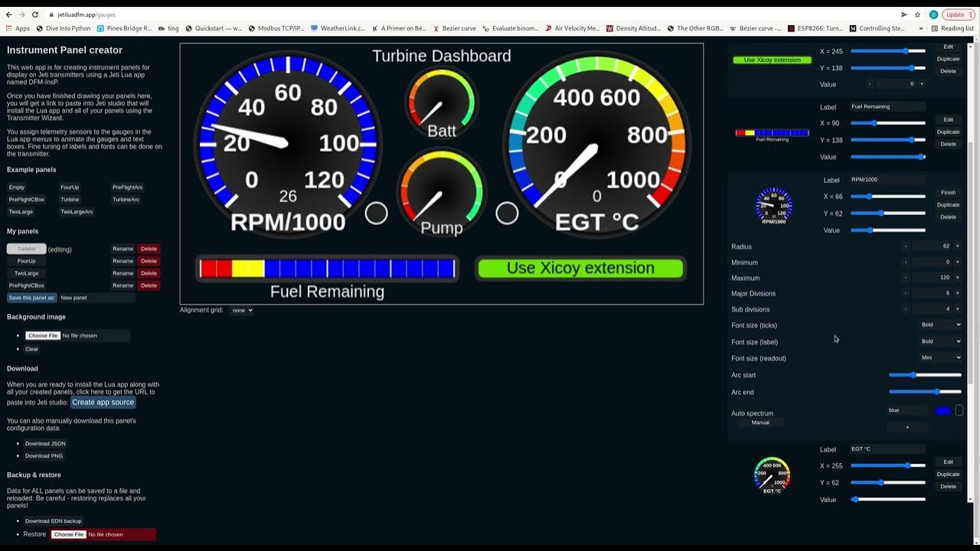The height and width of the screenshot is (551, 980).
Task: Click Create app source button
Action: (x=103, y=402)
